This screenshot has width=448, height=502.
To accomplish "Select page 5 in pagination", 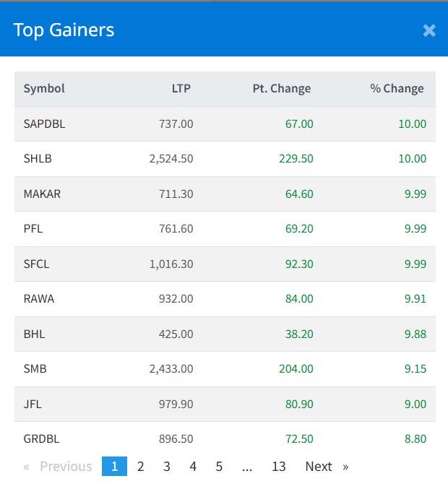I will coord(219,467).
